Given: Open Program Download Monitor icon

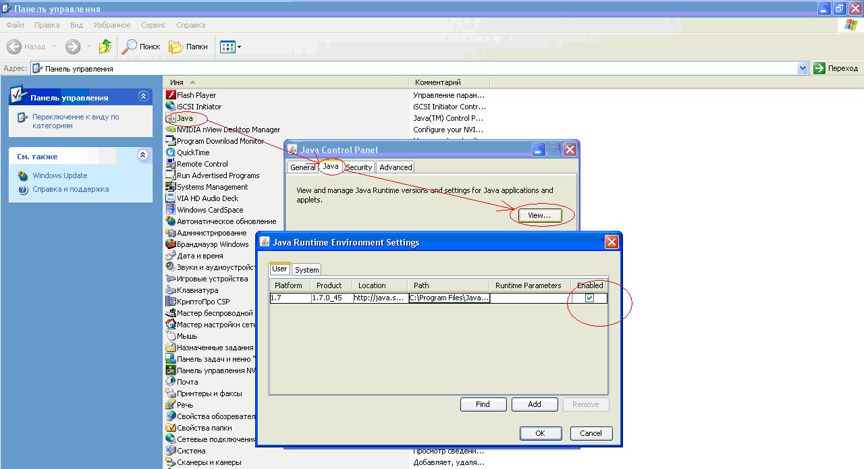Looking at the screenshot, I should [171, 141].
